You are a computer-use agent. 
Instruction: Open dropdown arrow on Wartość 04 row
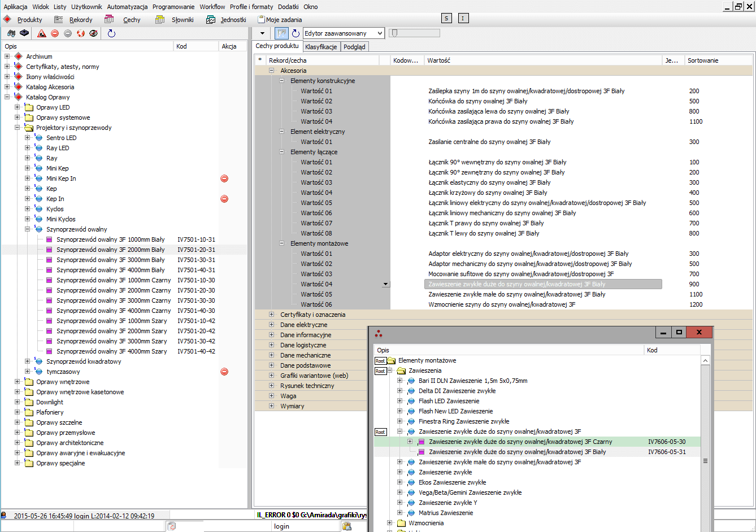pyautogui.click(x=386, y=284)
